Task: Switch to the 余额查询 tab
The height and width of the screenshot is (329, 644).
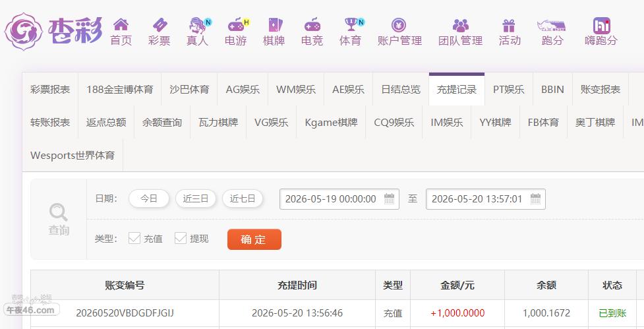Action: click(161, 122)
